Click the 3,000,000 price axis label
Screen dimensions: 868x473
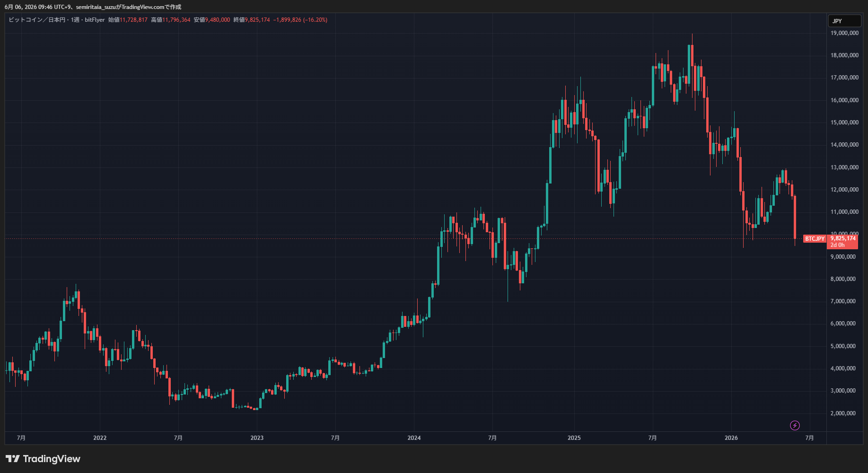tap(843, 391)
